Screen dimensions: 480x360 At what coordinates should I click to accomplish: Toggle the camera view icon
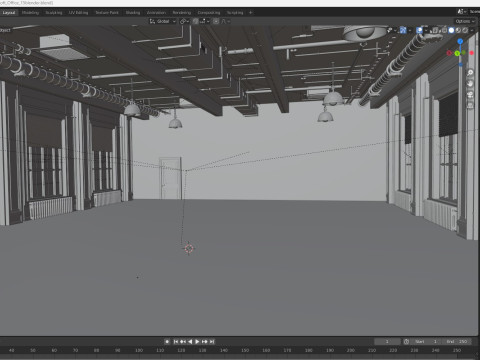pyautogui.click(x=470, y=95)
